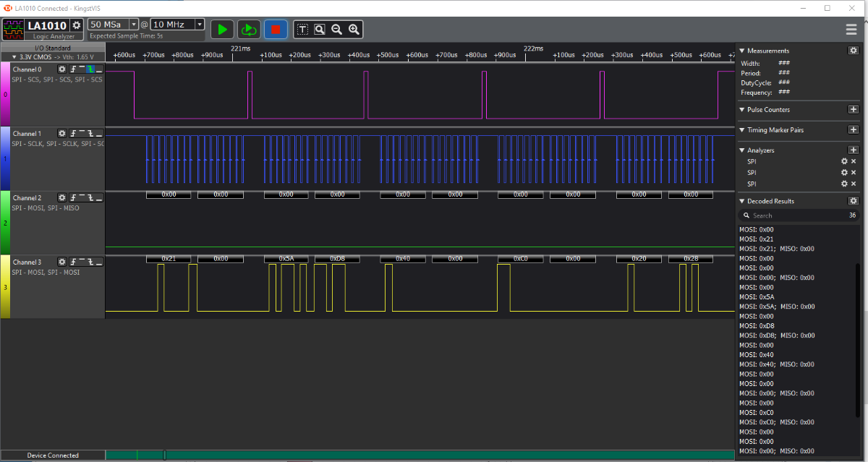Screen dimensions: 868x462
Task: Stop the current capture
Action: (276, 29)
